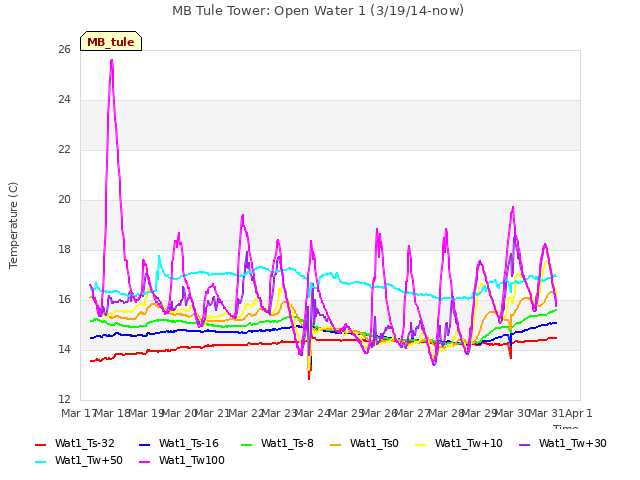Click the 16 y-axis tick label
This screenshot has height=480, width=640.
click(64, 299)
